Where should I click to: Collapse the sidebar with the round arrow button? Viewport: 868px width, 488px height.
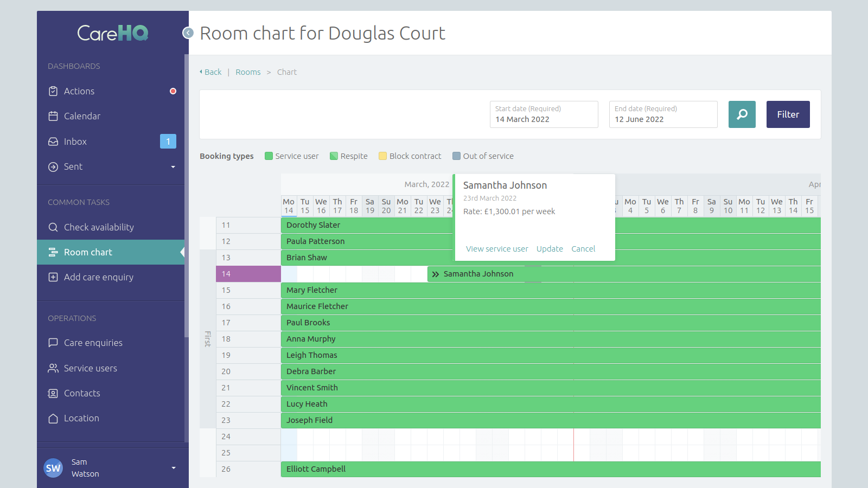coord(188,33)
